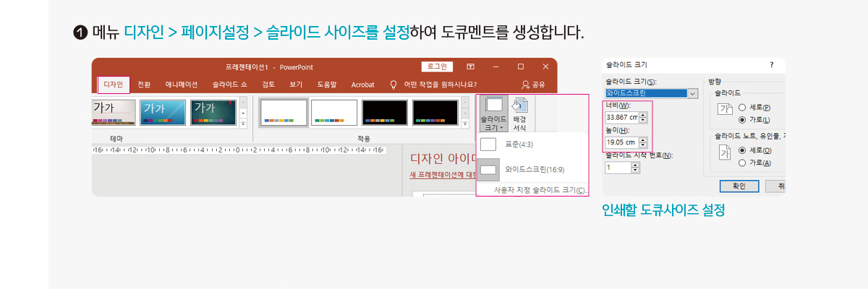
Task: Open the Slide Size (슬라이드 크기) ribbon button
Action: [493, 114]
